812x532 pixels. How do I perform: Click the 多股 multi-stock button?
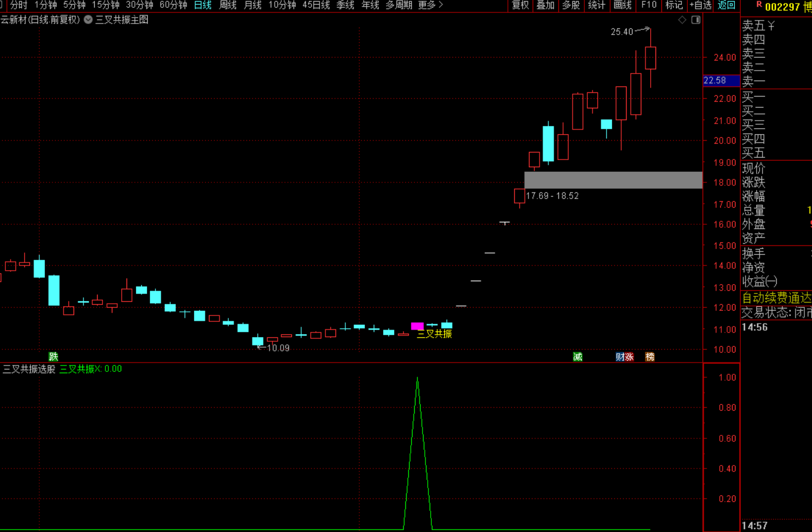coord(571,5)
